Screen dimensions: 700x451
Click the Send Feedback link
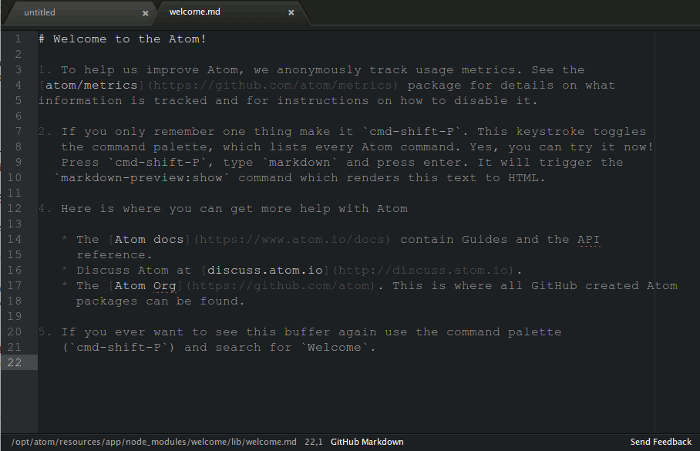[661, 442]
